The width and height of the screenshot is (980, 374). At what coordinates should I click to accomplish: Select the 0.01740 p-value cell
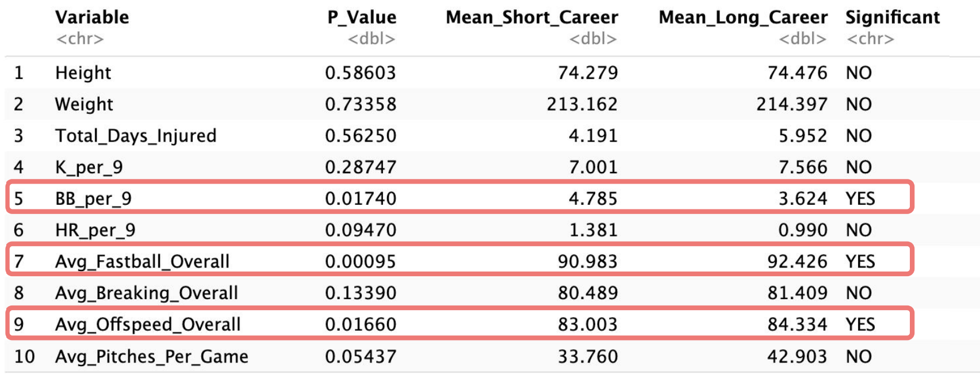(361, 199)
